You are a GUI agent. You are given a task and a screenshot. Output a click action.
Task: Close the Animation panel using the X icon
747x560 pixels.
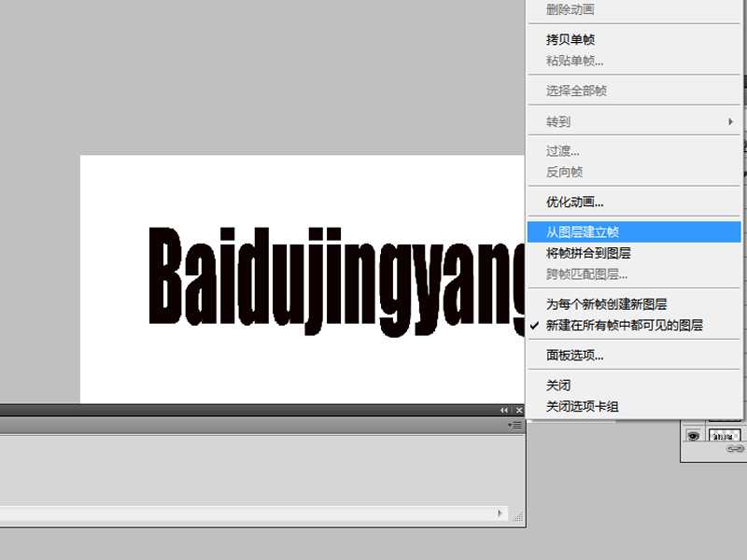[x=519, y=409]
